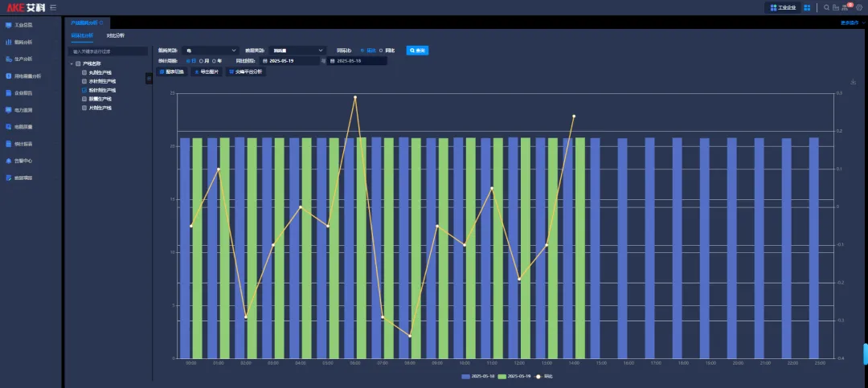Image resolution: width=868 pixels, height=388 pixels.
Task: Open the settings gear icon in the header
Action: (859, 7)
